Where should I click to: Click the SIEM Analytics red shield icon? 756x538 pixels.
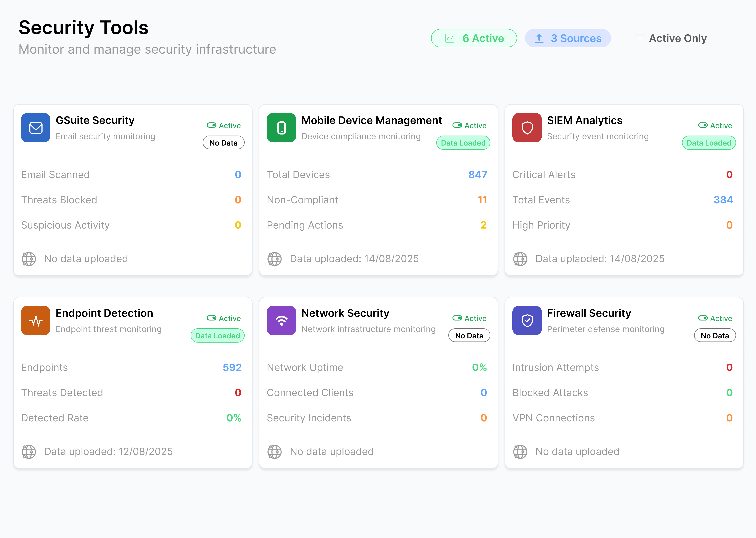(527, 127)
